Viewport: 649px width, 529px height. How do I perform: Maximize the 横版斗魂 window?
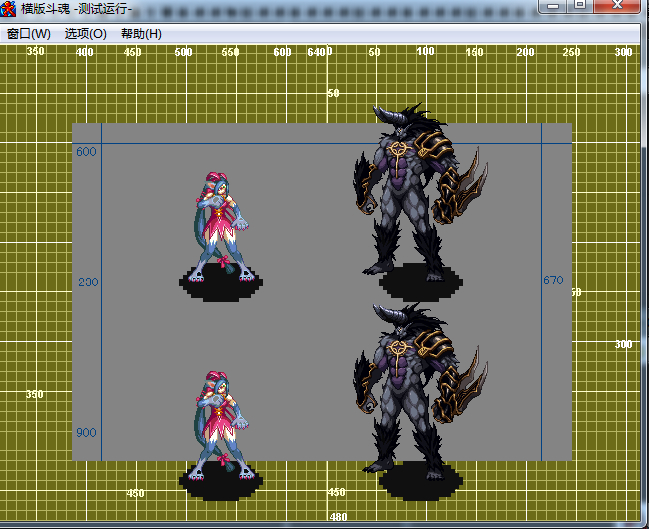tap(580, 5)
